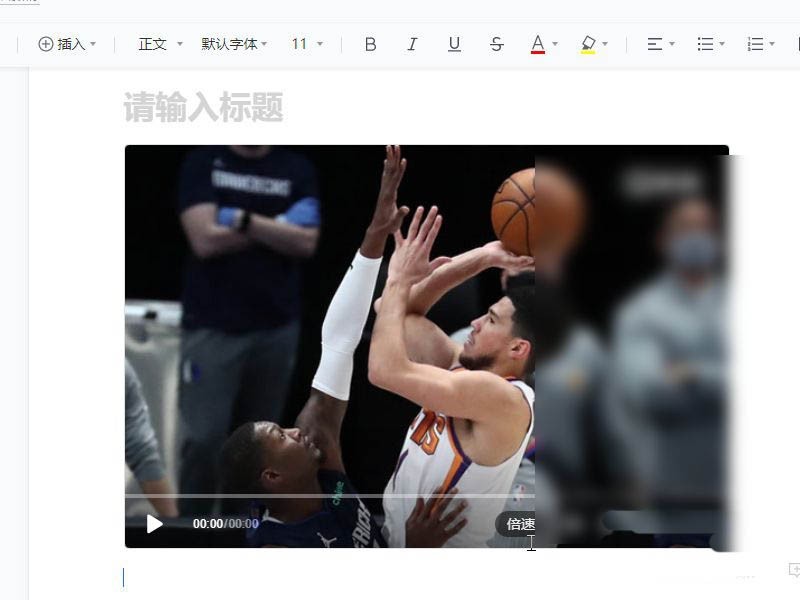
Task: Insert a bulleted list
Action: tap(705, 44)
